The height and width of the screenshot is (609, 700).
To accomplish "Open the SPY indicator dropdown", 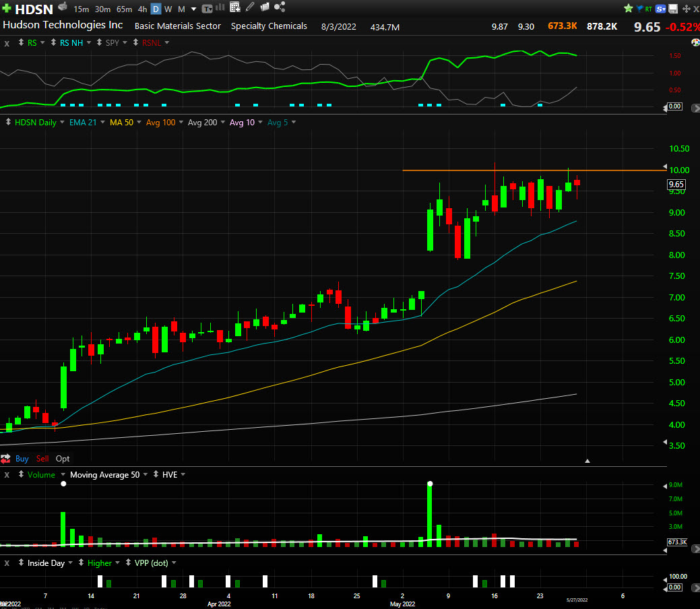I will [x=125, y=43].
